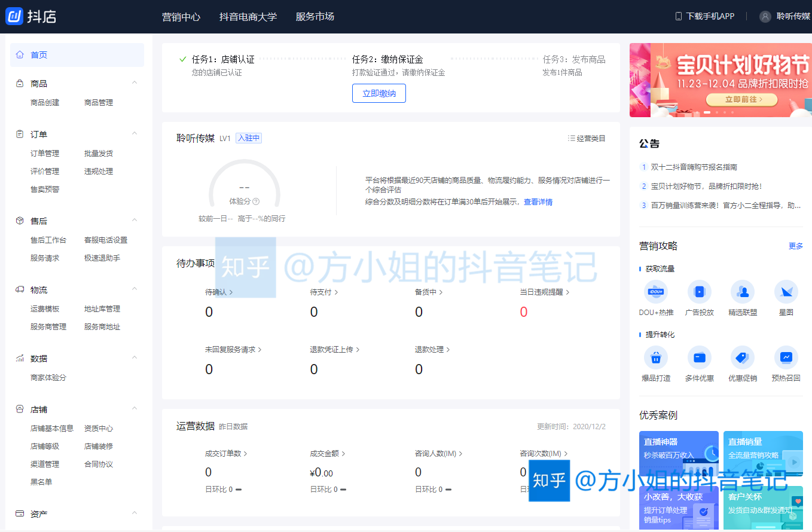Open the 优惠促销 icon
812x532 pixels.
point(743,357)
